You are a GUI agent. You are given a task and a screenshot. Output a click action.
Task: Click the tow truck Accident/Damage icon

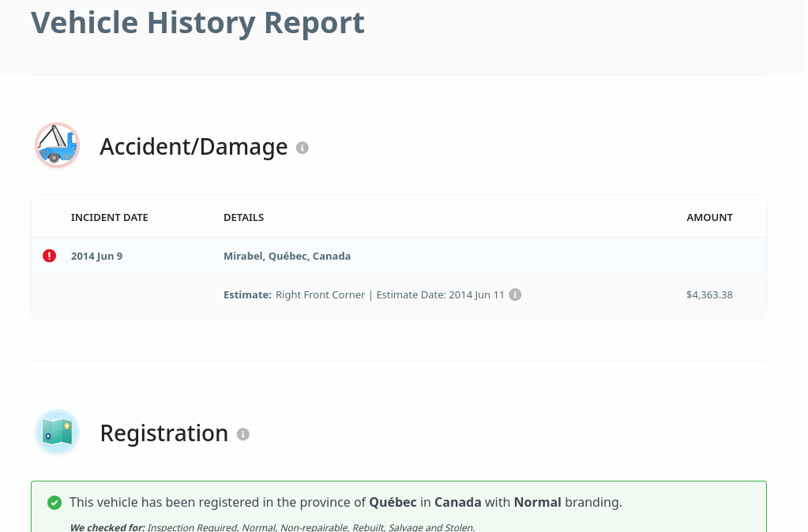pos(57,145)
